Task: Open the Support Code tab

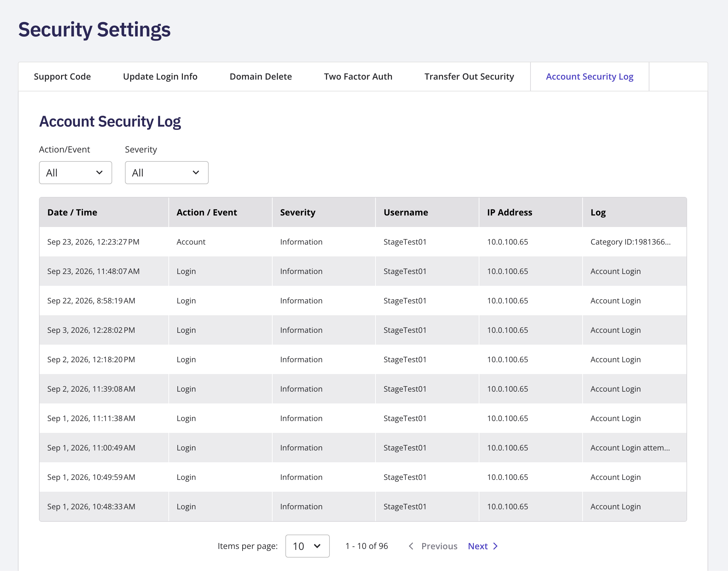Action: (62, 76)
